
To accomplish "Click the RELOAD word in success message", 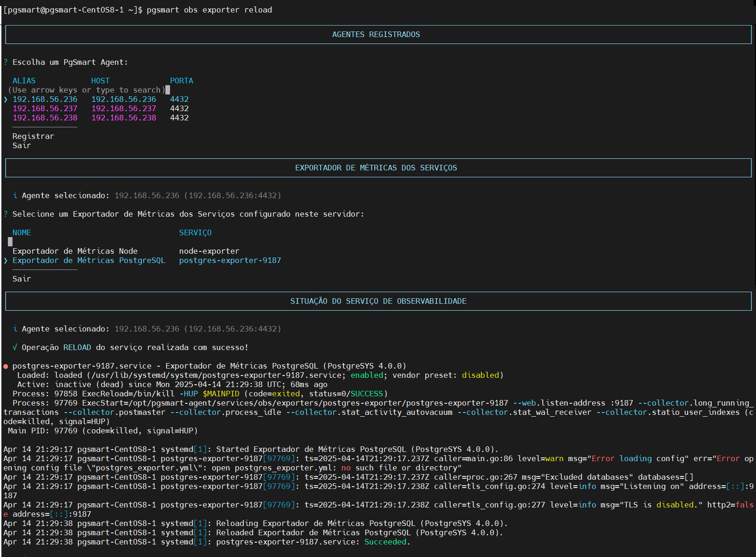I will (77, 347).
